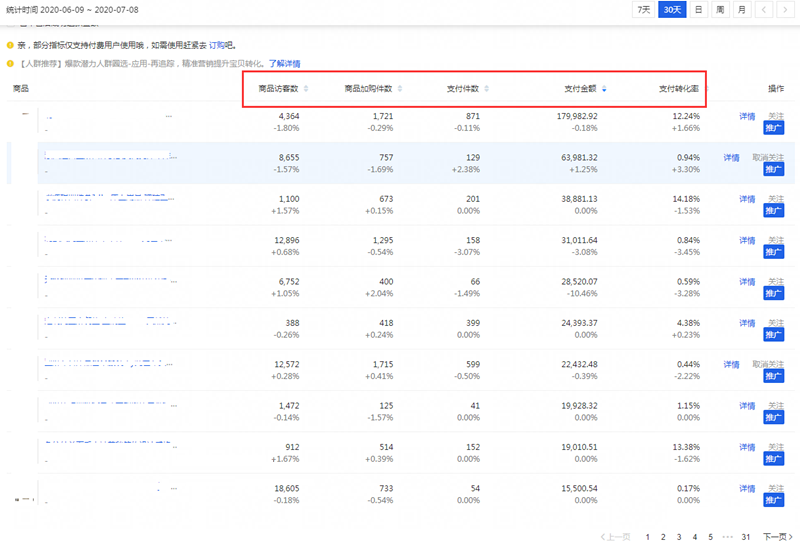
Task: Go to the previous date period arrow
Action: [x=764, y=10]
